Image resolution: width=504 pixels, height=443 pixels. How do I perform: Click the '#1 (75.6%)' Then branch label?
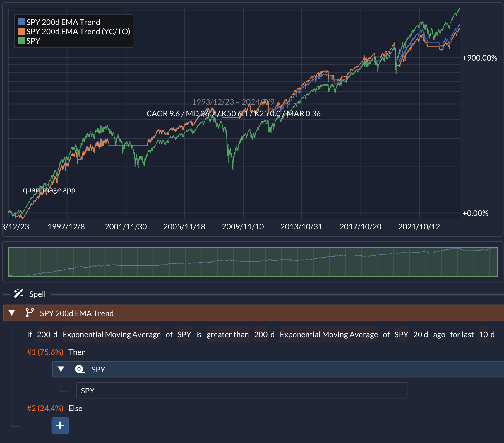(45, 352)
